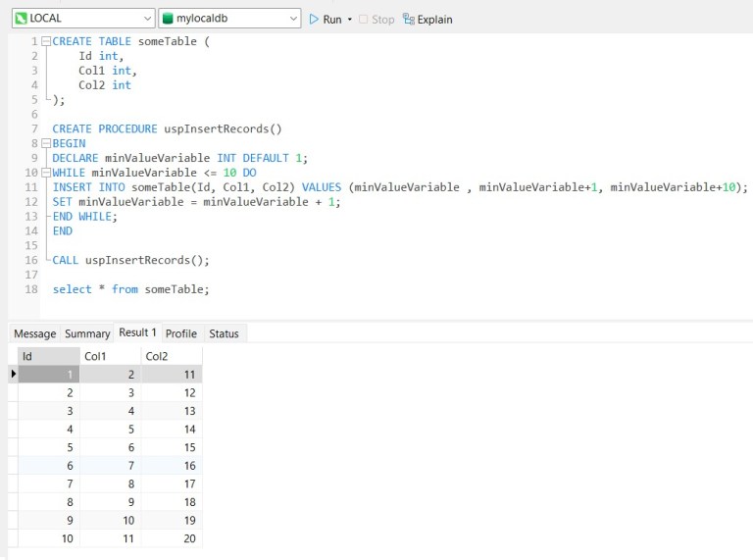Click the LOCAL connection icon
This screenshot has width=753, height=560.
22,19
